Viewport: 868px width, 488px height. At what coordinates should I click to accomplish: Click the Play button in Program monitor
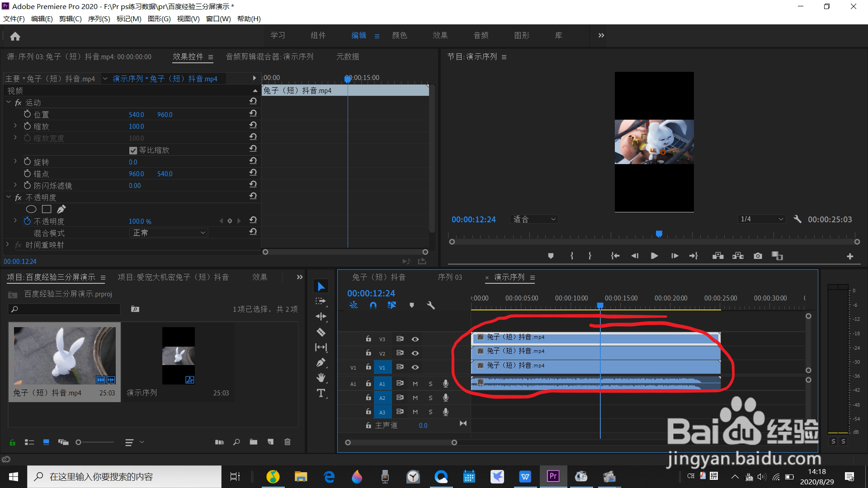[x=654, y=256]
